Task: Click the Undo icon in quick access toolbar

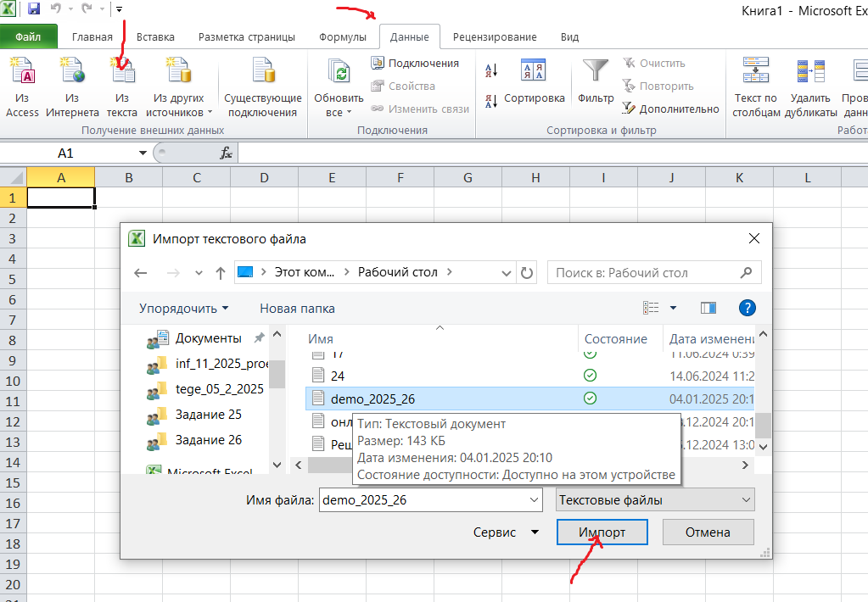Action: [55, 8]
